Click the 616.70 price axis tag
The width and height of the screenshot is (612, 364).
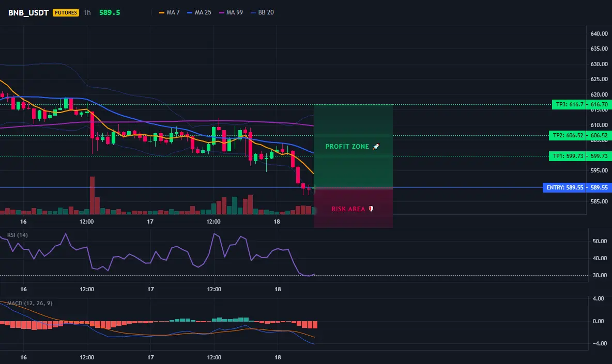599,104
